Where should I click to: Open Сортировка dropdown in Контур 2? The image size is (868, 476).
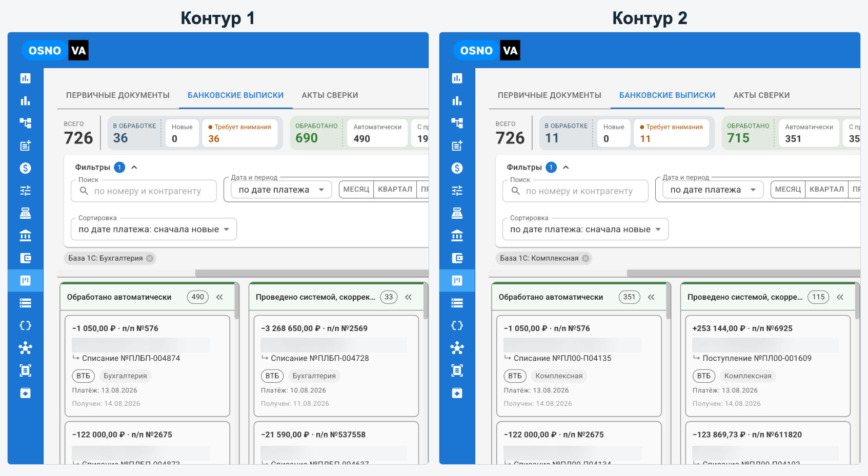[586, 230]
